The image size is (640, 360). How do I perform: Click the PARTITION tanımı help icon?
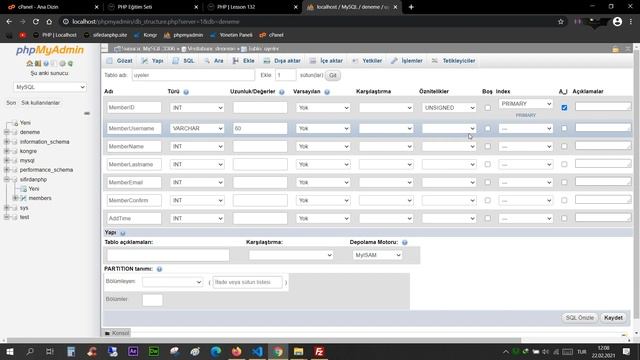pos(160,269)
